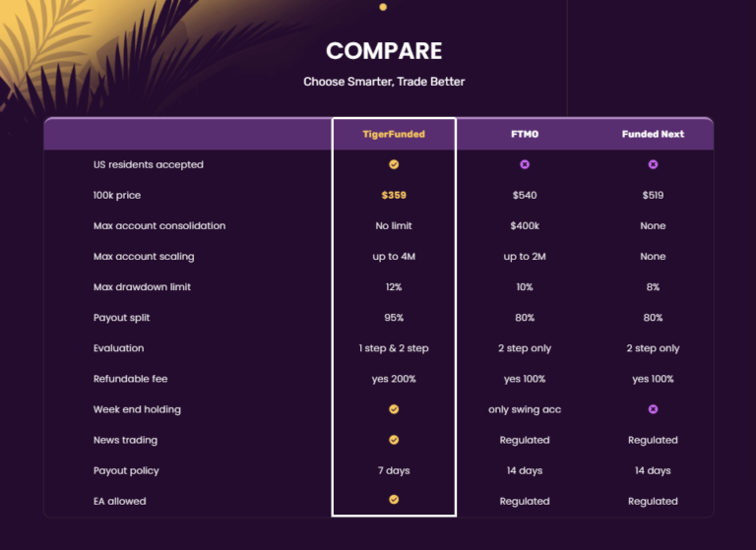
Task: Click the TigerFunded $359 price
Action: [394, 195]
